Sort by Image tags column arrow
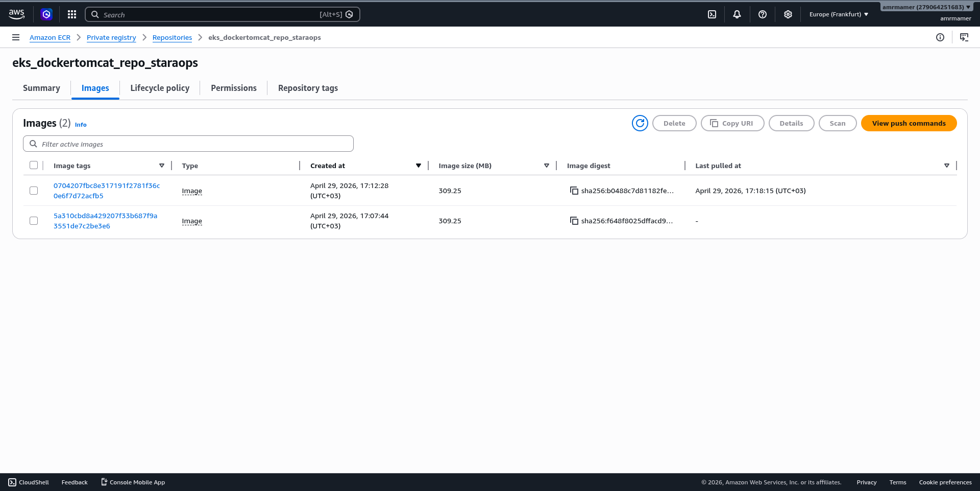Viewport: 980px width, 491px height. click(162, 166)
